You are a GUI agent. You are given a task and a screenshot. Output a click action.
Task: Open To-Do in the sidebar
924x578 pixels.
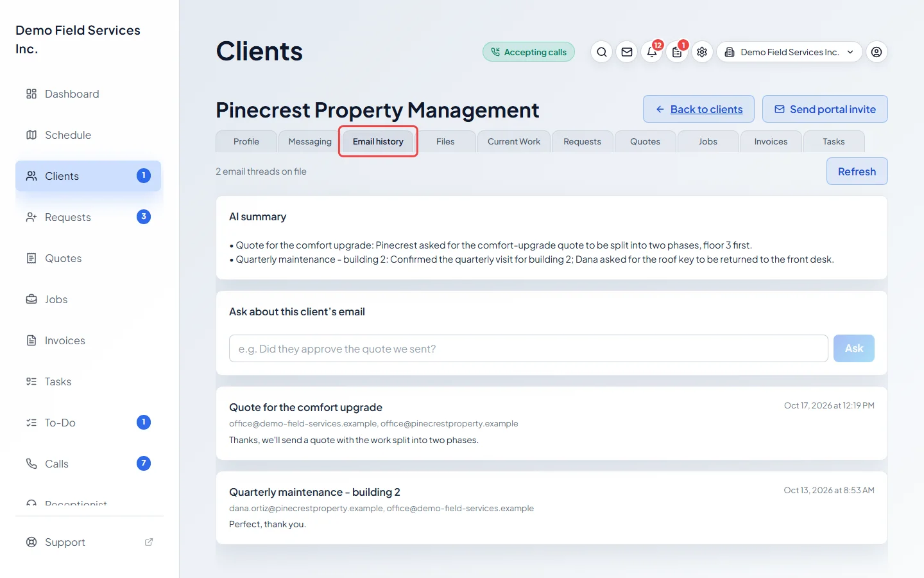(89, 423)
